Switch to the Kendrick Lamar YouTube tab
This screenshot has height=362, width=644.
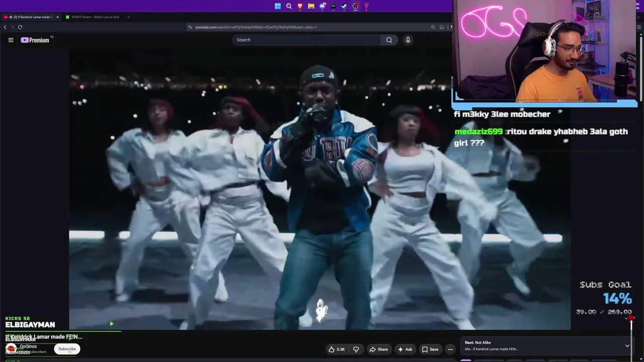click(x=31, y=17)
